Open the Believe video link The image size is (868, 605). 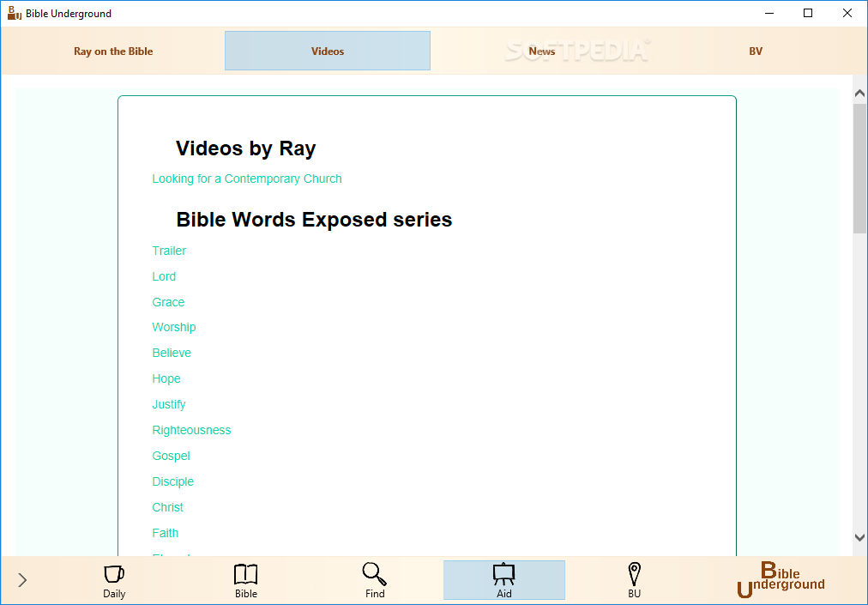coord(172,353)
